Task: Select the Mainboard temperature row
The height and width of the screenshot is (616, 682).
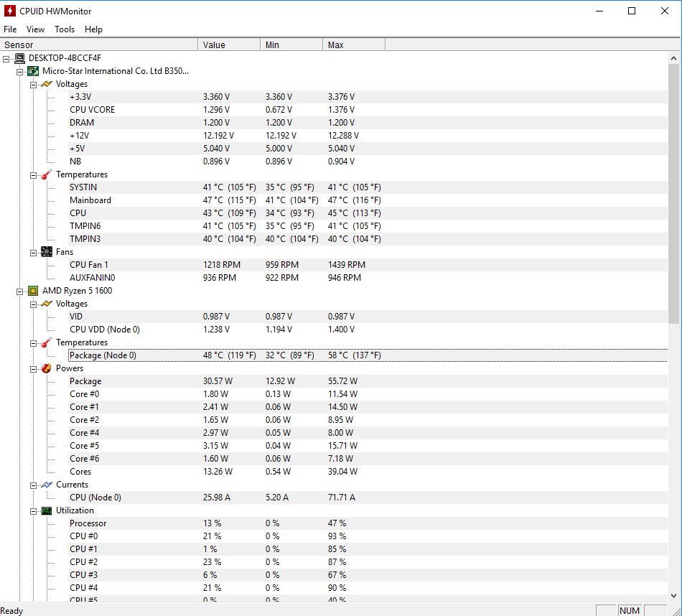Action: coord(368,200)
